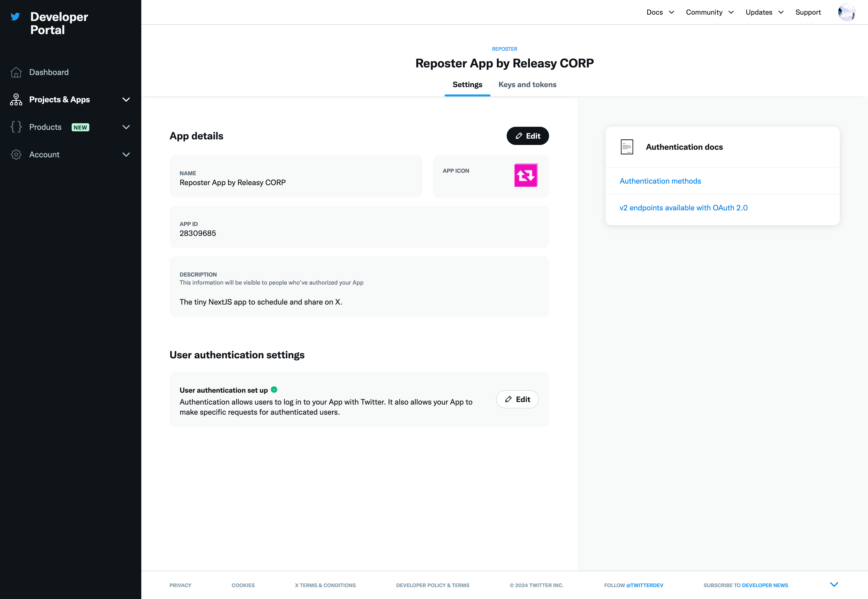The width and height of the screenshot is (868, 599).
Task: Expand the Projects & Apps chevron
Action: click(126, 99)
